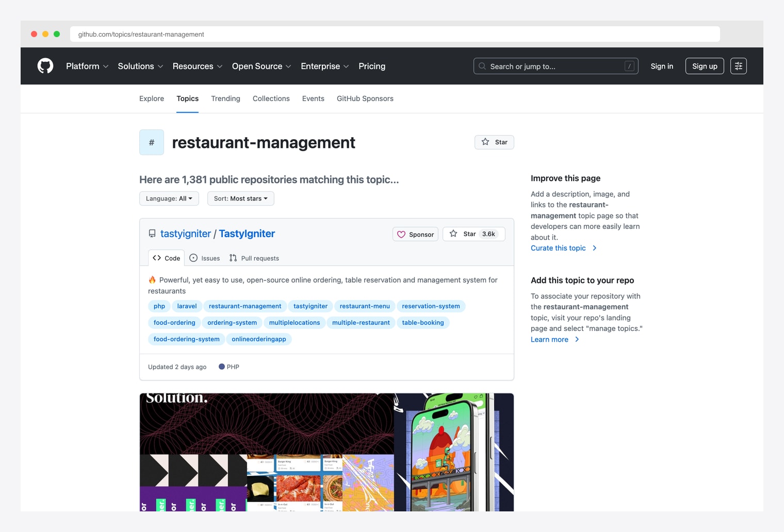Click the onlineorderingapp topic tag
The image size is (784, 532).
pos(259,339)
